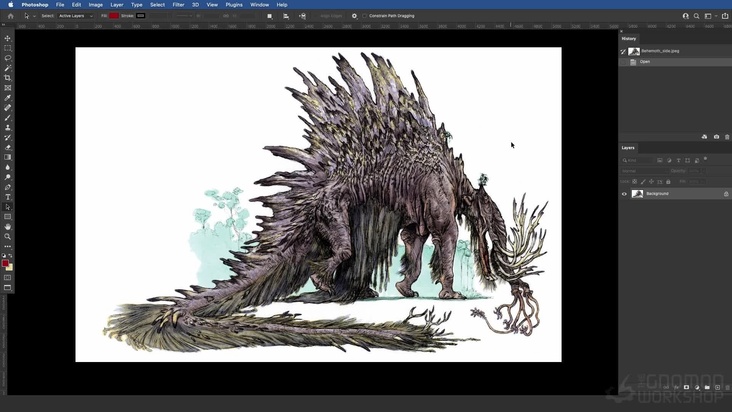Select the Brush tool

[7, 118]
